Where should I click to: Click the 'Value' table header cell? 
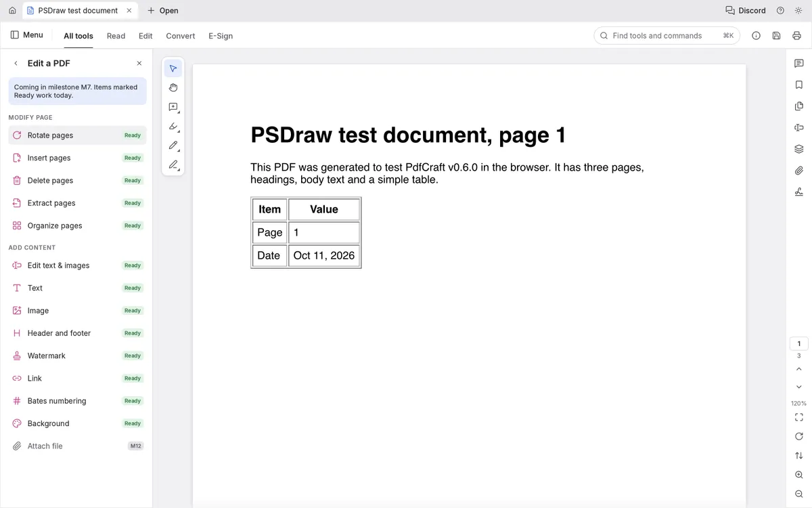point(324,209)
